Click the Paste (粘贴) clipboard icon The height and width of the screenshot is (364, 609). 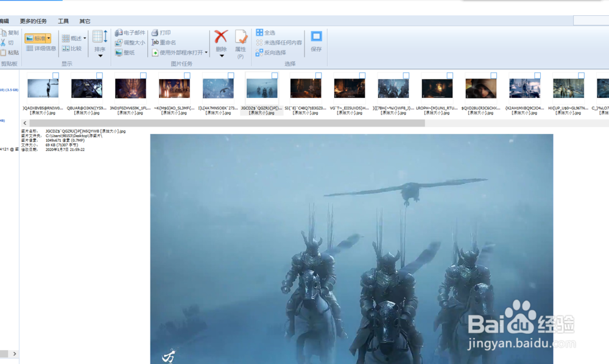click(x=4, y=52)
